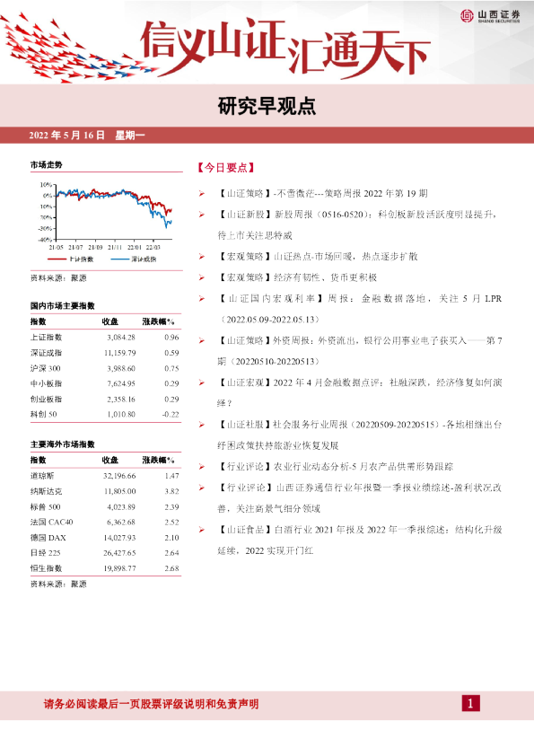Click the arrow bullet before 山证食品 白酒行业
The image size is (534, 756).
pyautogui.click(x=202, y=530)
